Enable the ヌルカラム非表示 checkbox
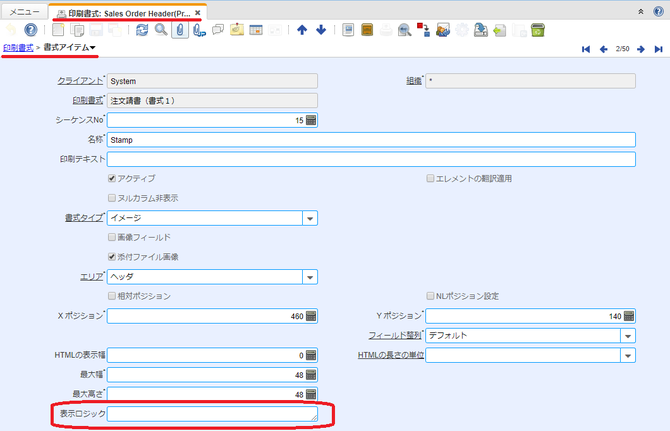 tap(112, 198)
